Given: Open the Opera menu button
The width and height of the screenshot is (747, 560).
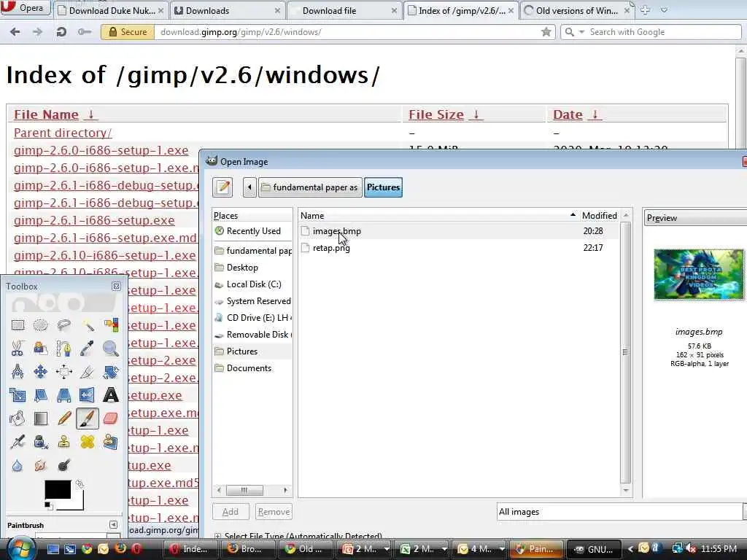Looking at the screenshot, I should click(25, 8).
